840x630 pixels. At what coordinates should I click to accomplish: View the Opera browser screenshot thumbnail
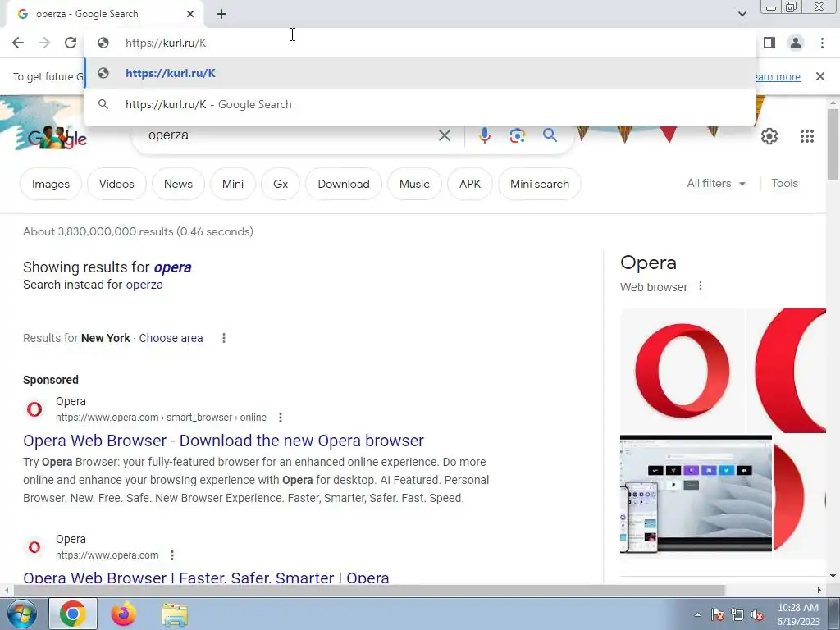[x=696, y=493]
